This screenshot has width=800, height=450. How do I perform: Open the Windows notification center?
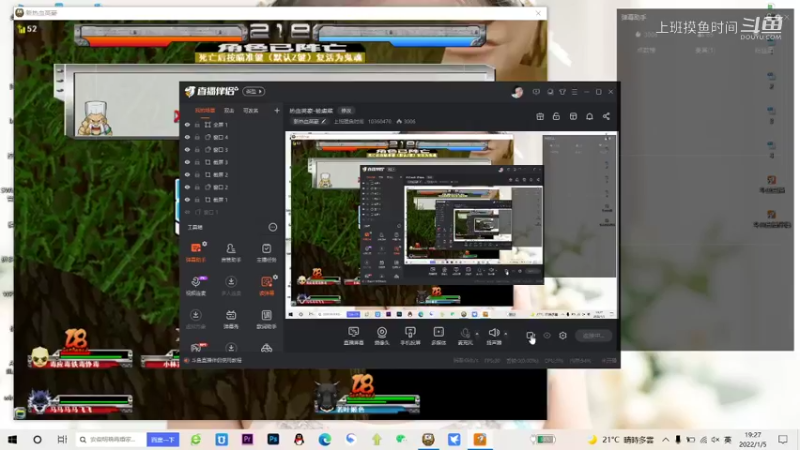783,439
